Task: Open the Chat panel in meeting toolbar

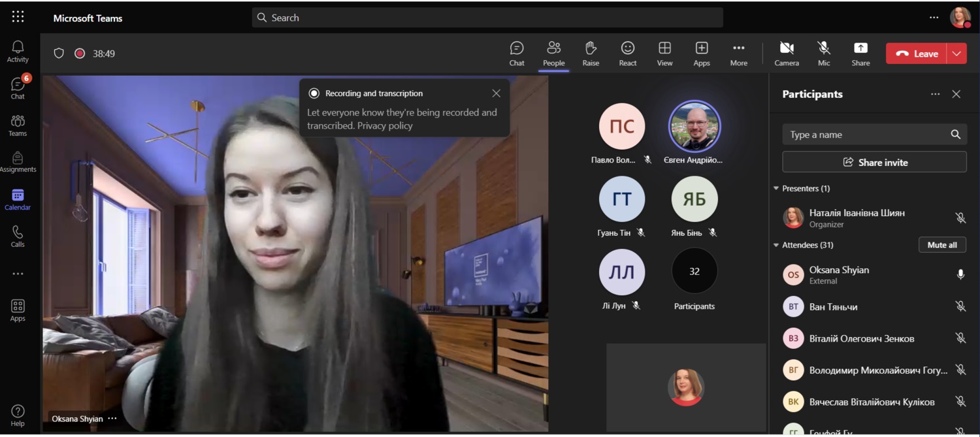Action: [x=517, y=53]
